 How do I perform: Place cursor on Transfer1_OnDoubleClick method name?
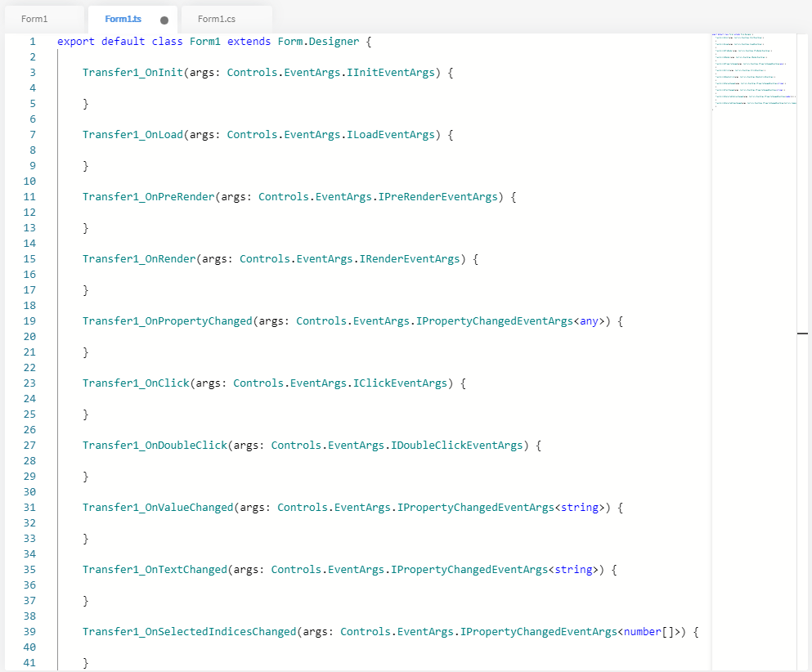(155, 445)
